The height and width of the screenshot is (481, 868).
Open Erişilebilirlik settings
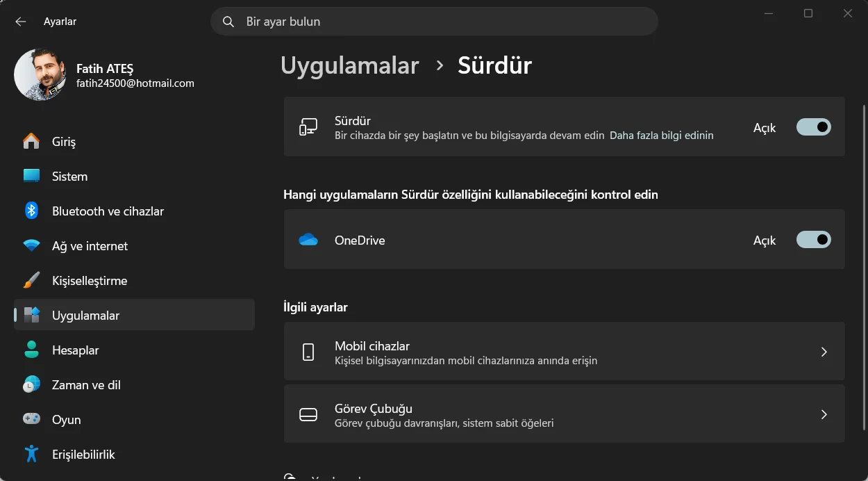click(134, 454)
